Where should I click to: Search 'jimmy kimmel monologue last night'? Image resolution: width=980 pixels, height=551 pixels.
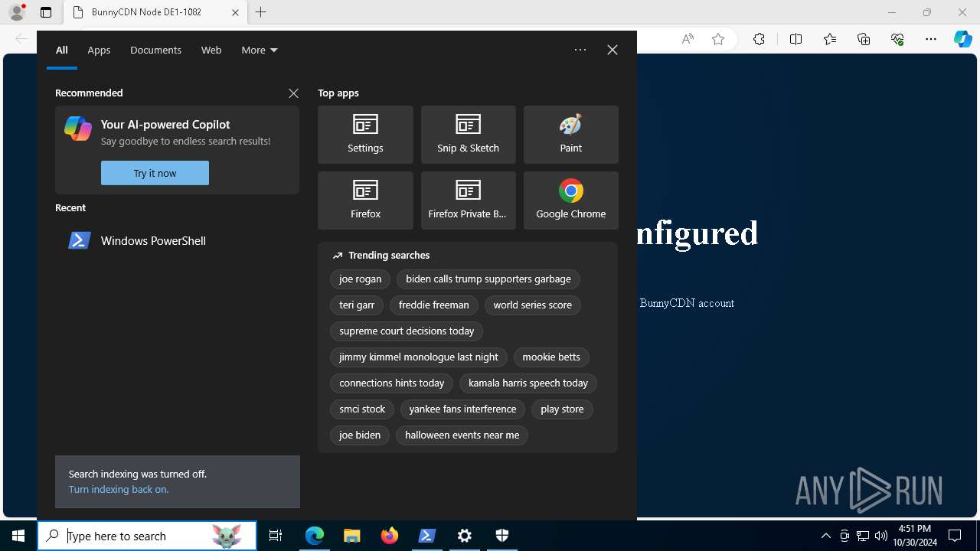click(x=419, y=357)
